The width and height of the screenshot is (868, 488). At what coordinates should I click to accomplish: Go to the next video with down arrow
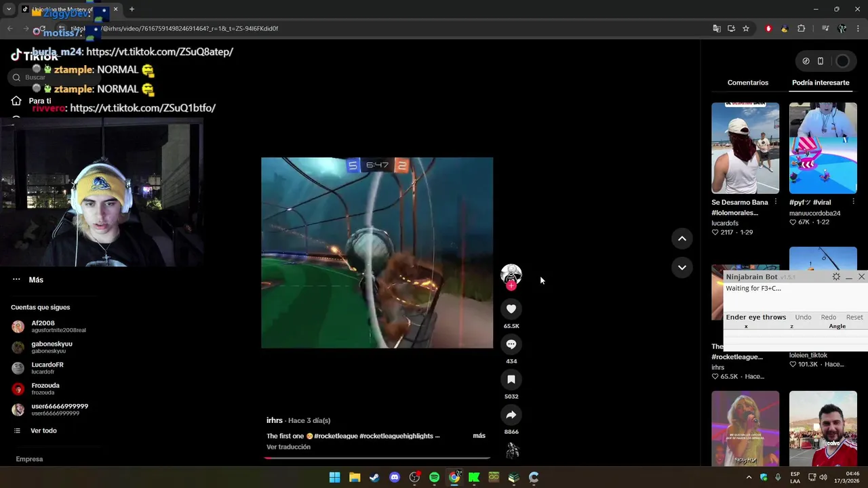point(682,268)
